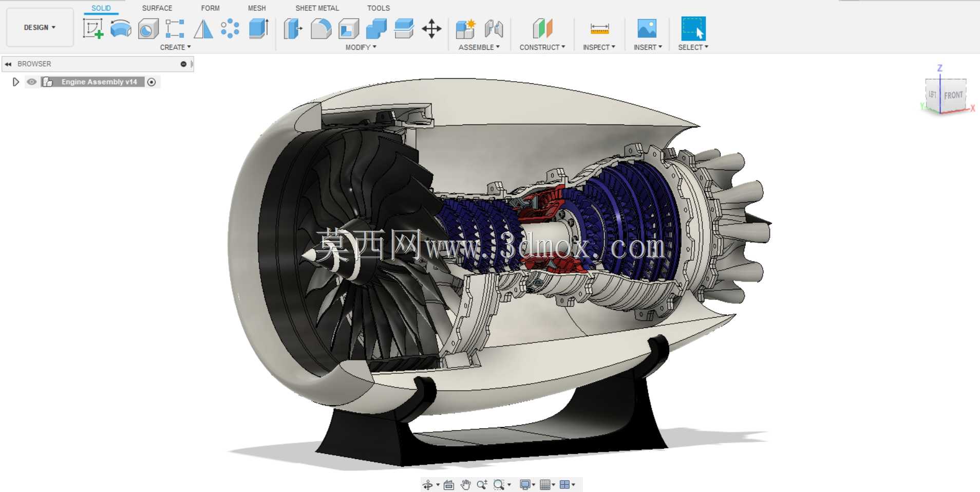Screen dimensions: 980x492
Task: Select the Combine tool
Action: (376, 29)
